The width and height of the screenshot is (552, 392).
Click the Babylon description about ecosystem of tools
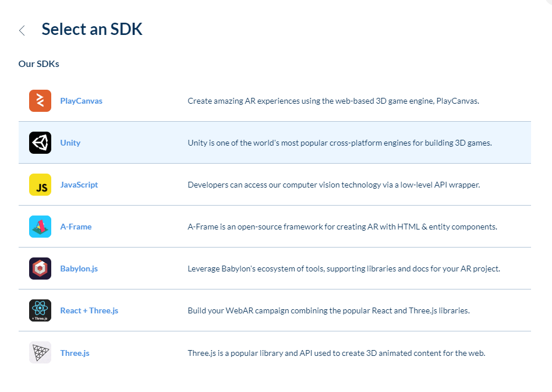[344, 269]
